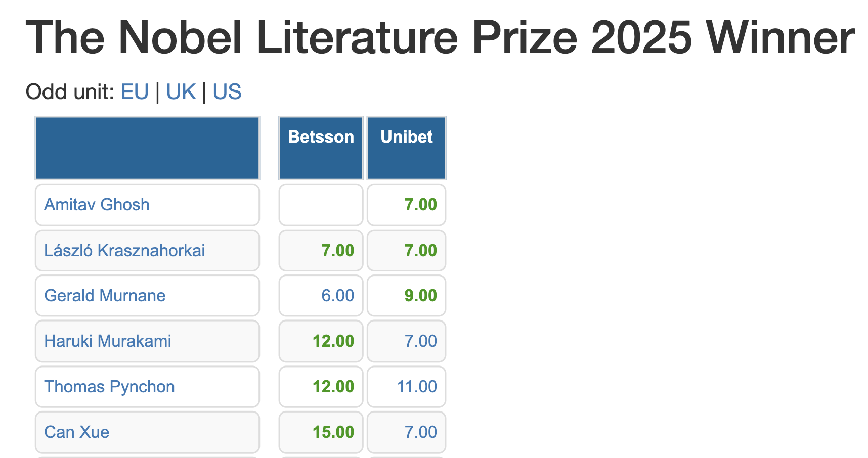Open Haruki Murakami's link
The width and height of the screenshot is (868, 458).
[x=108, y=341]
